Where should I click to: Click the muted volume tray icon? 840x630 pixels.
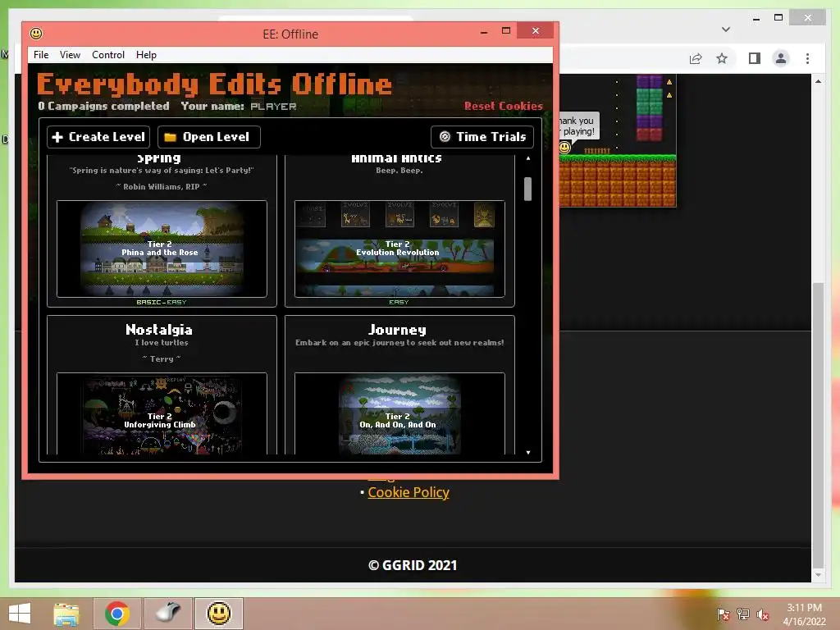(x=762, y=614)
